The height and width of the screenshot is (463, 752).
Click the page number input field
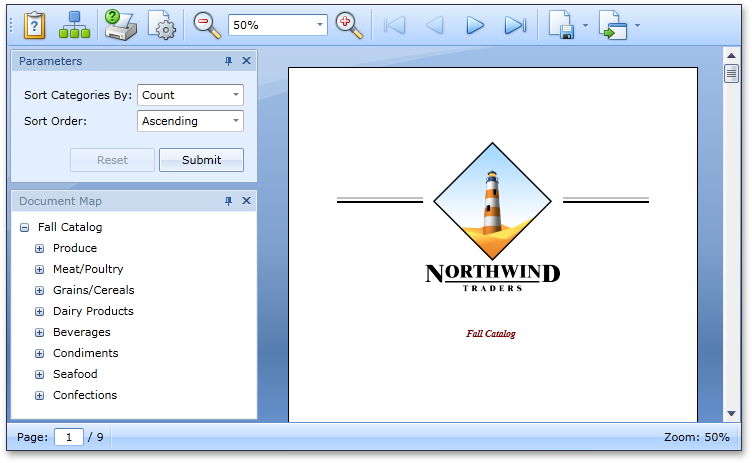pyautogui.click(x=69, y=437)
